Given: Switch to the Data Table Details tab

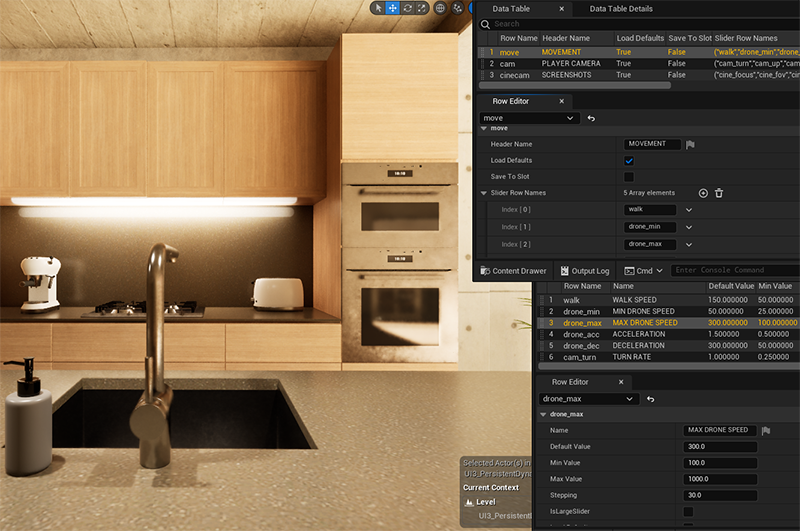Looking at the screenshot, I should pos(620,9).
